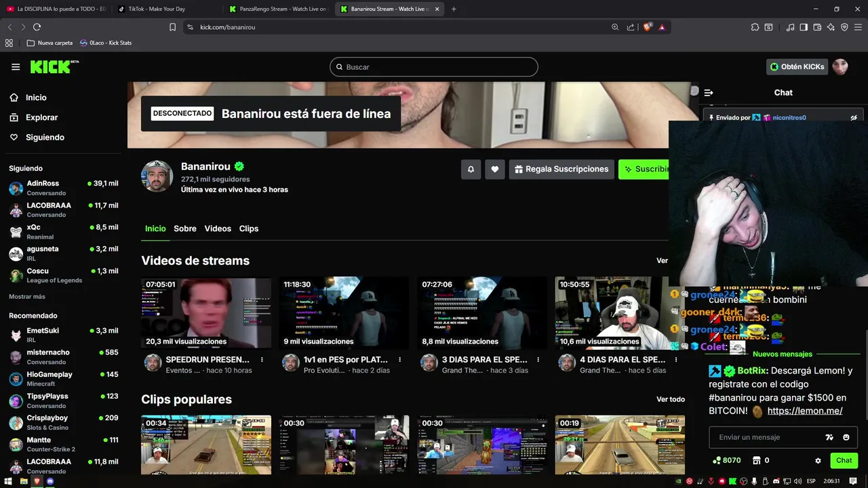This screenshot has width=868, height=488.
Task: Open HioGameplay recommended channel
Action: click(64, 378)
